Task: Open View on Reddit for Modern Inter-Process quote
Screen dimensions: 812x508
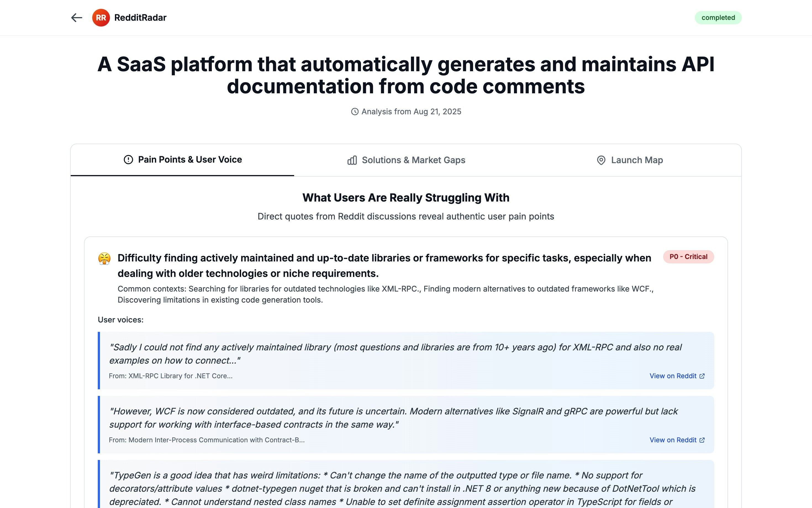Action: click(x=677, y=440)
